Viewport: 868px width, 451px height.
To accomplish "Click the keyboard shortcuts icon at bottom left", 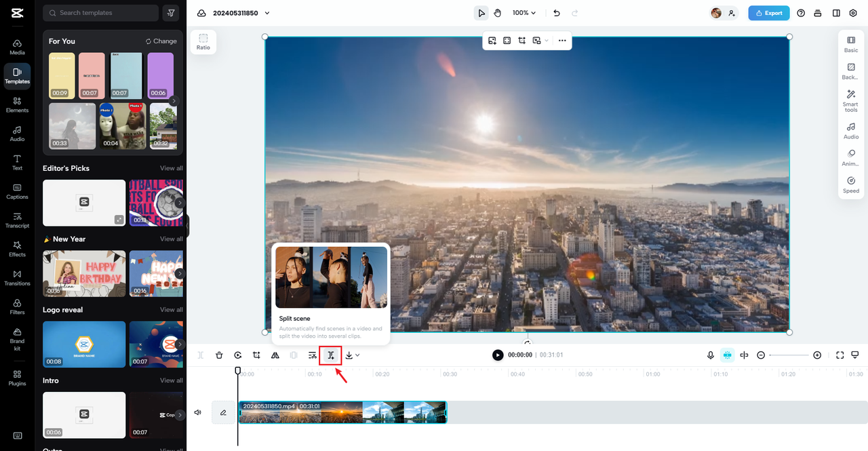I will coord(17,435).
